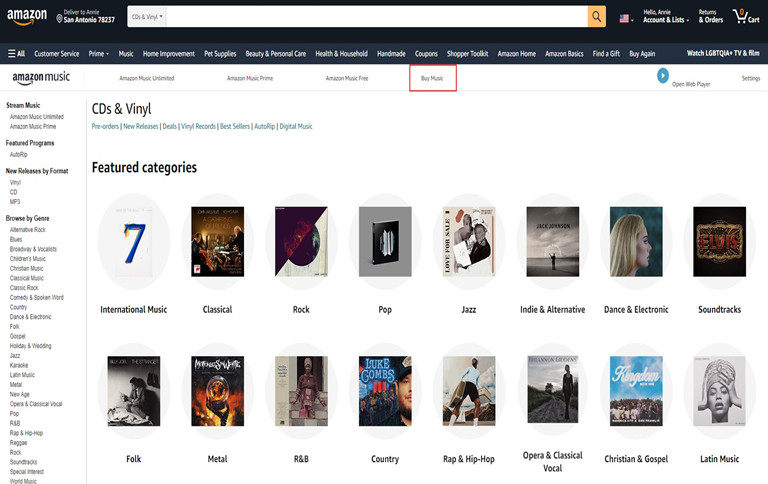Open the CDs & Vinyl search category dropdown
Viewport: 768px width, 484px height.
tap(147, 17)
